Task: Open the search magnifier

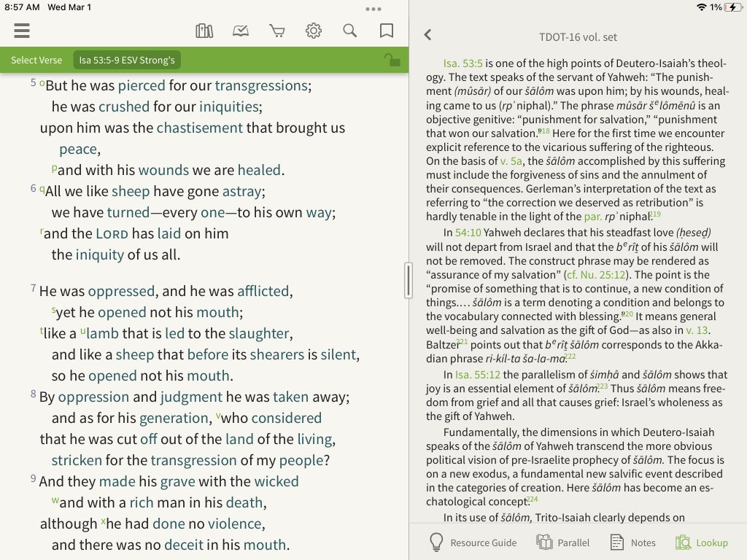Action: point(349,31)
